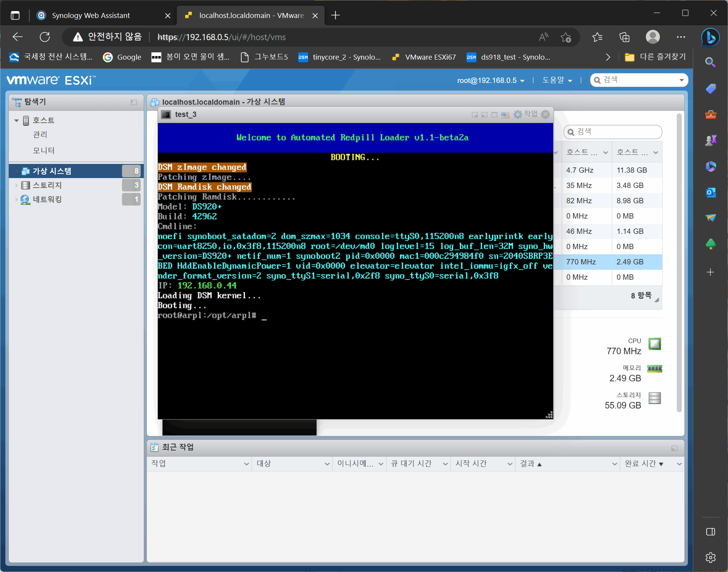728x572 pixels.
Task: Show more bookmarks chevron
Action: coord(608,57)
